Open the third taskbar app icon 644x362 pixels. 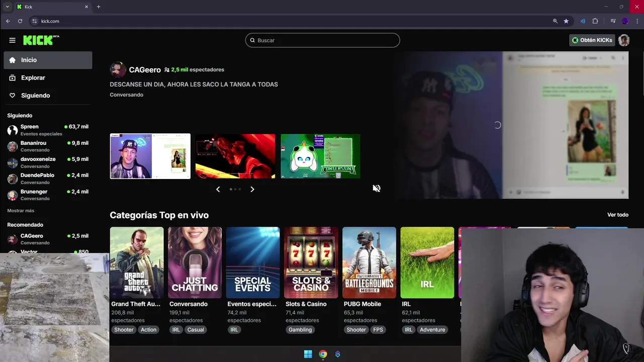[338, 354]
